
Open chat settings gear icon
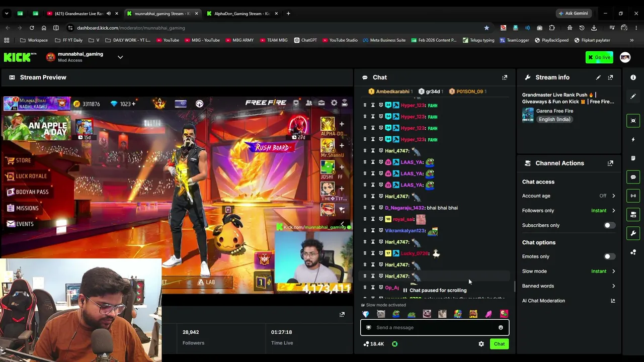click(481, 344)
